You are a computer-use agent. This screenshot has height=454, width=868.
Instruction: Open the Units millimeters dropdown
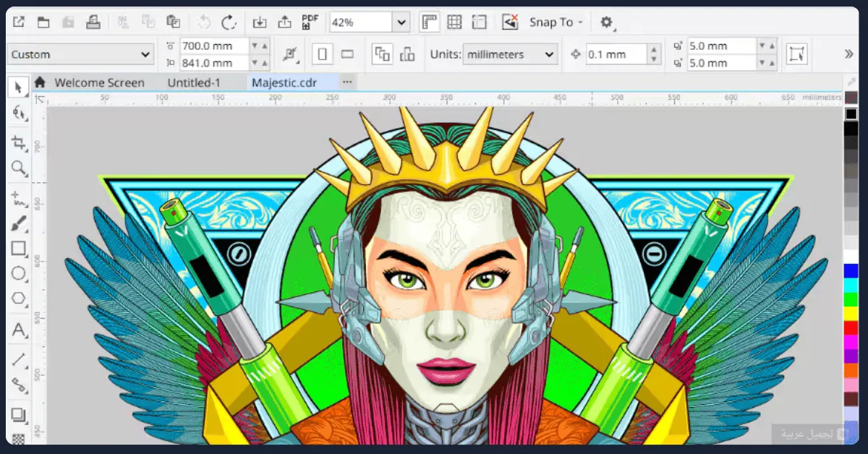coord(511,54)
